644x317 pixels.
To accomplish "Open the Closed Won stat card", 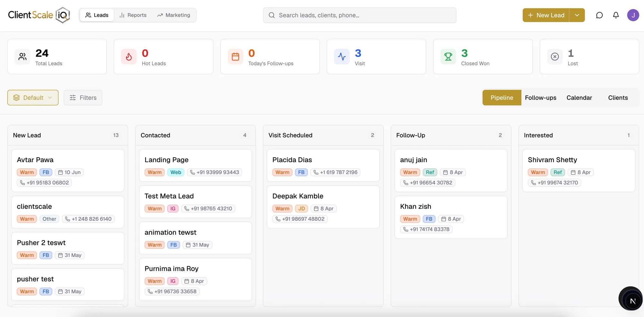I will click(x=483, y=57).
